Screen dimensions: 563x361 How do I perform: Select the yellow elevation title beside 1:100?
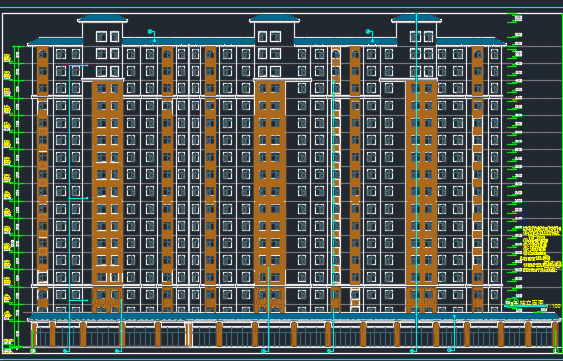532,302
